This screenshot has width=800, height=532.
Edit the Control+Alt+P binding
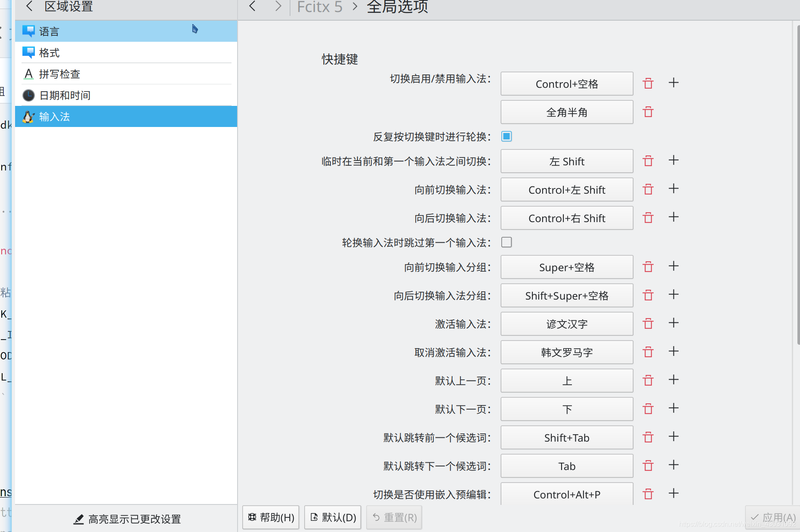tap(567, 493)
